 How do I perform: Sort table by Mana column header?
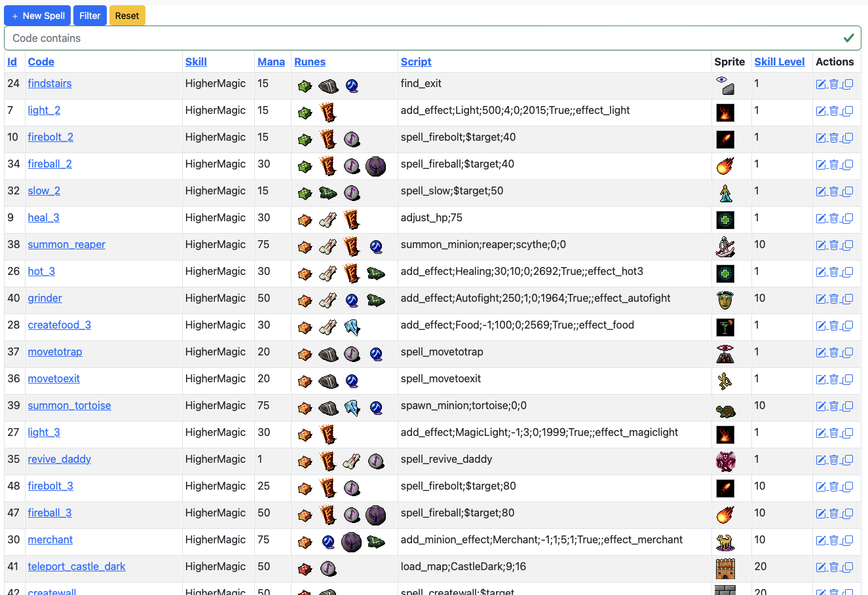[x=271, y=62]
